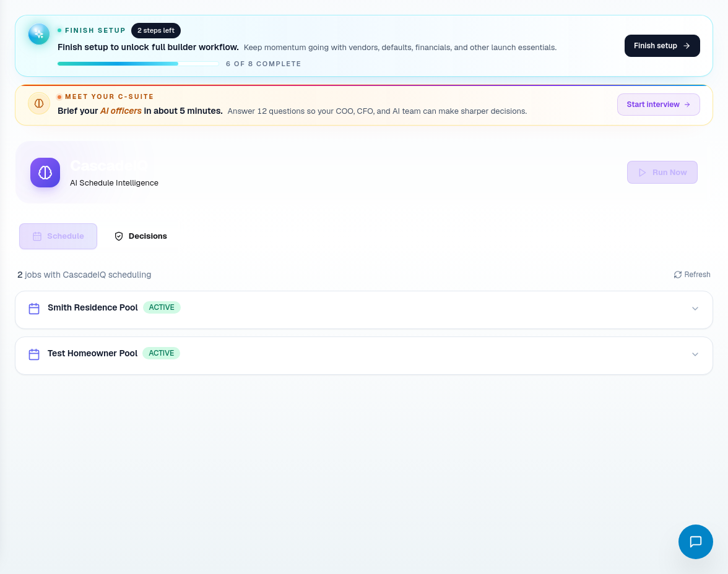Screen dimensions: 728x574
Task: Click the ACTIVE badge on Test Homeowner Pool
Action: (x=161, y=353)
